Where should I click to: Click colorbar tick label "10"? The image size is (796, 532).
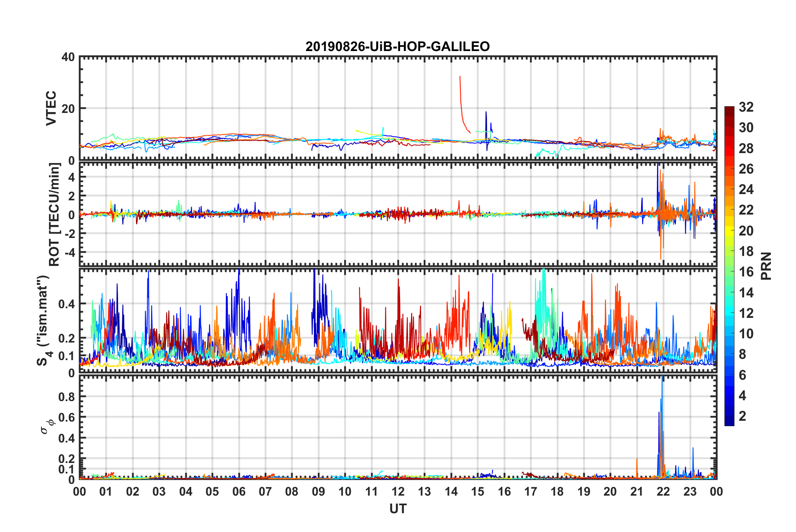coord(746,334)
